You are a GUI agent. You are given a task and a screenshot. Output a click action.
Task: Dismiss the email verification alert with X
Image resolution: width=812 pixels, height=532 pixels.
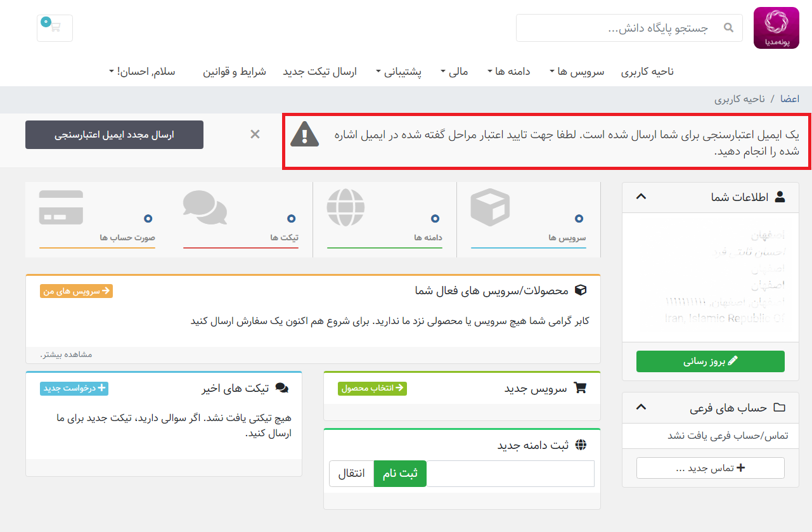(255, 134)
